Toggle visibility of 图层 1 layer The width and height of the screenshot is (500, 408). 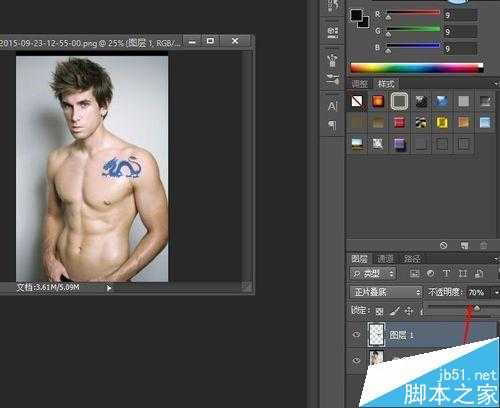pyautogui.click(x=356, y=334)
